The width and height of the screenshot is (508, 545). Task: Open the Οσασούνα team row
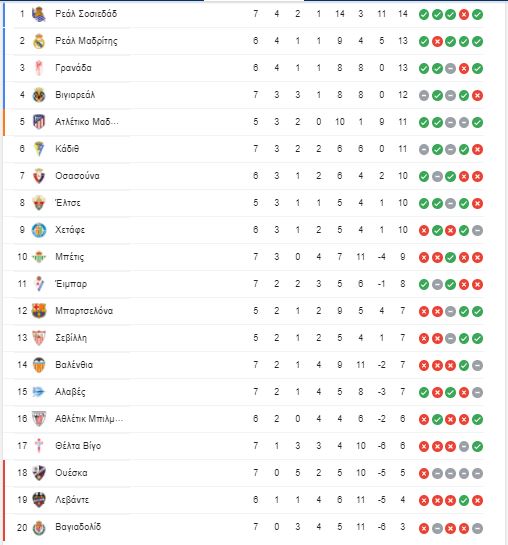(243, 176)
